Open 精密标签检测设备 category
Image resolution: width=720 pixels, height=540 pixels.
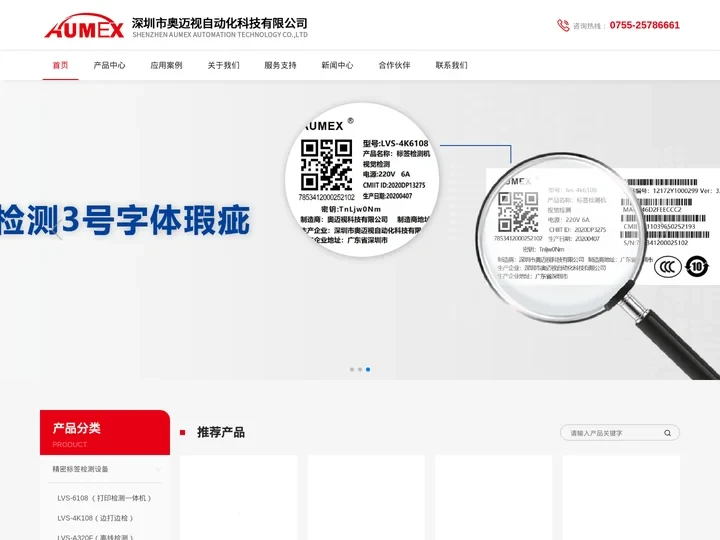coord(80,469)
